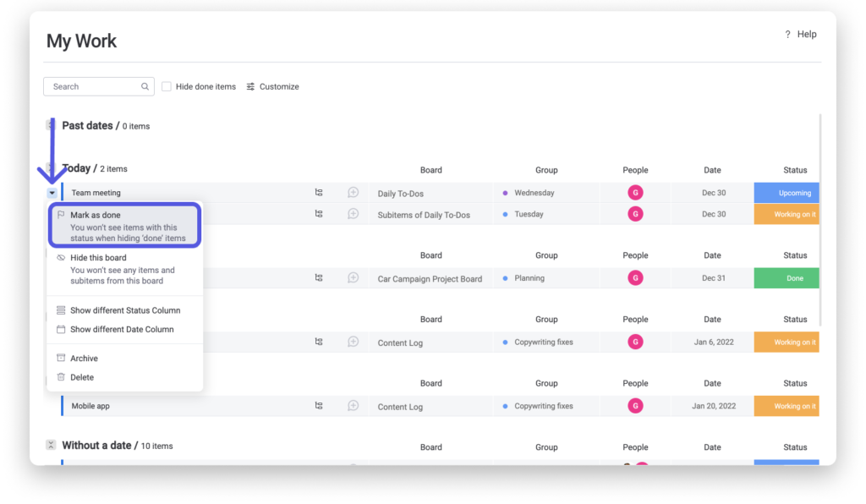Select Hide this board in menu
This screenshot has height=504, width=866.
click(x=98, y=258)
